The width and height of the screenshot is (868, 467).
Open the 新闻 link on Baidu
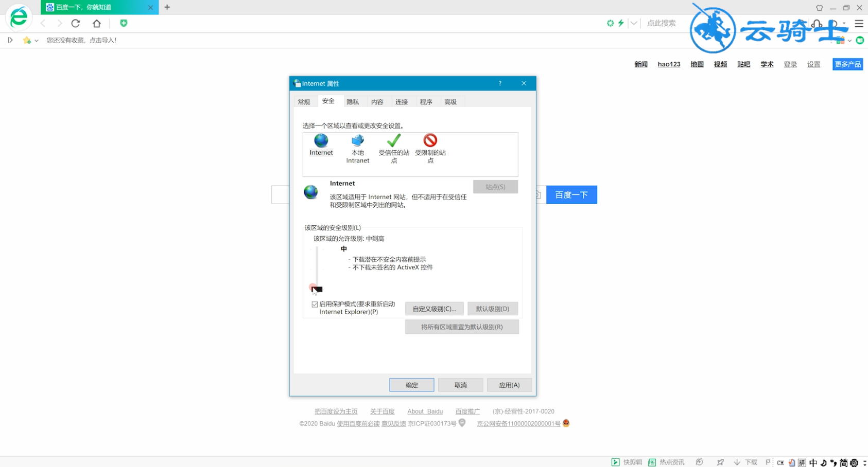pos(641,64)
